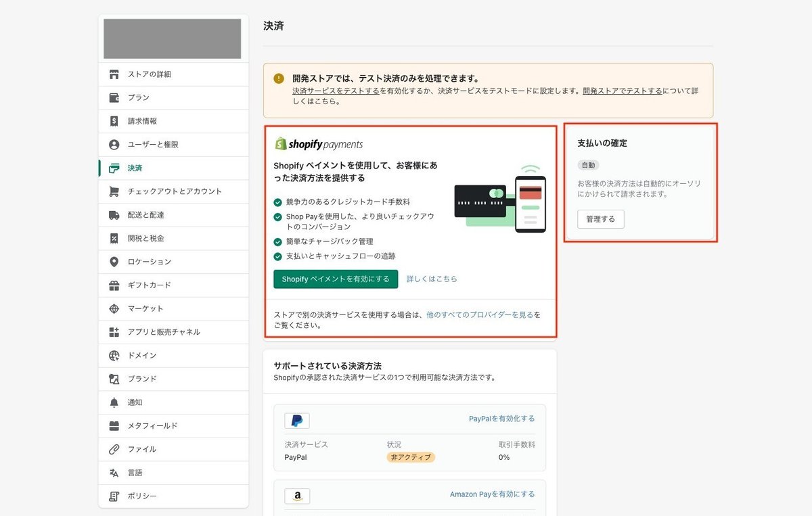812x516 pixels.
Task: Click the ギフトカード gift icon
Action: [114, 285]
